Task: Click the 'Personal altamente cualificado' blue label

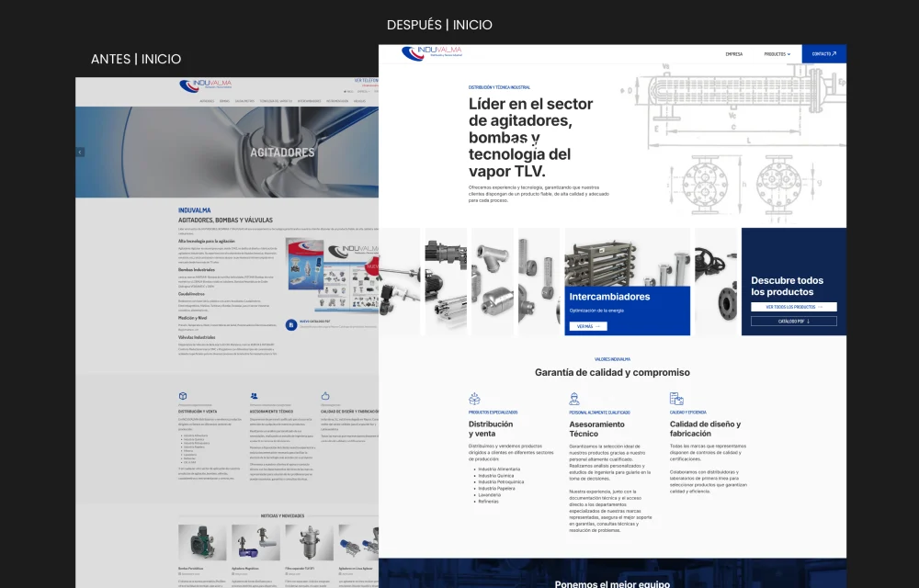Action: point(599,413)
